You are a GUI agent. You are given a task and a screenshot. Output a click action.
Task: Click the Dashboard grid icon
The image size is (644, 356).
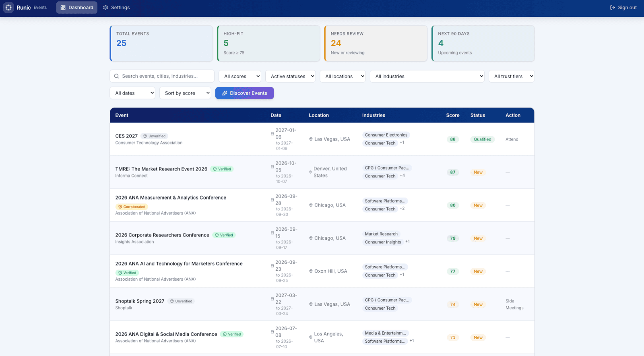pos(63,8)
